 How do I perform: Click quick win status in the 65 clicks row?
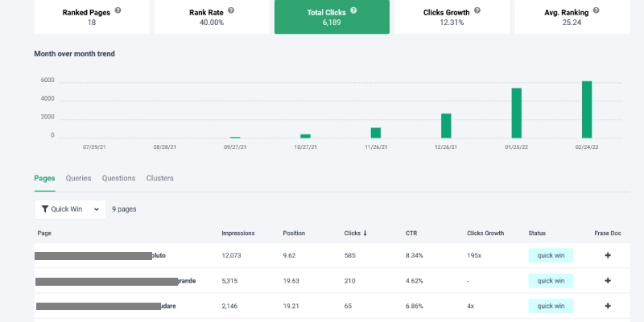(551, 306)
